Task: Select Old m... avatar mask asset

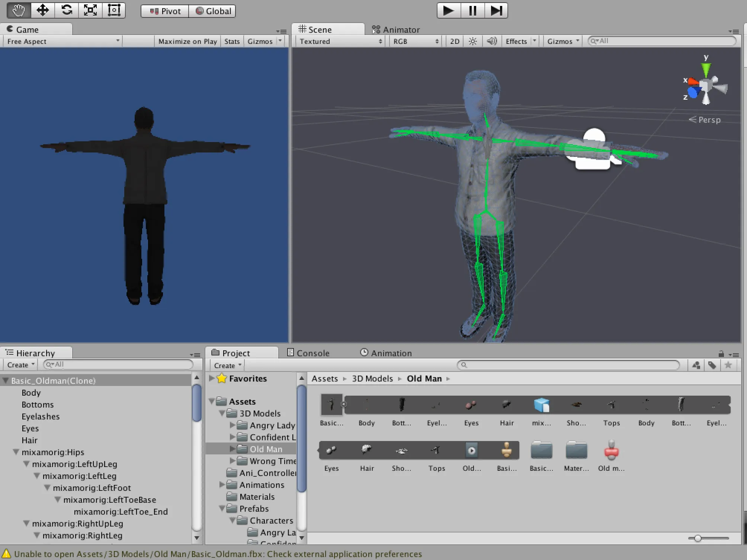Action: pos(611,450)
